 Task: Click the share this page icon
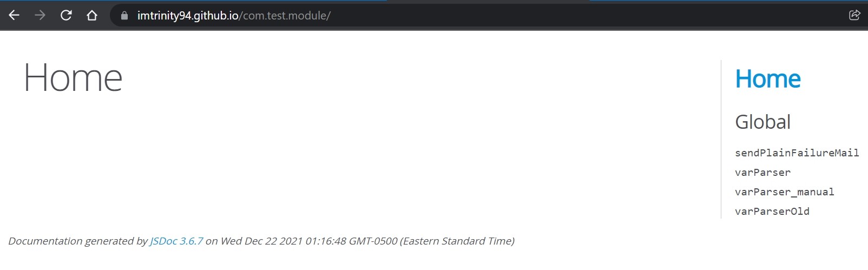click(854, 15)
